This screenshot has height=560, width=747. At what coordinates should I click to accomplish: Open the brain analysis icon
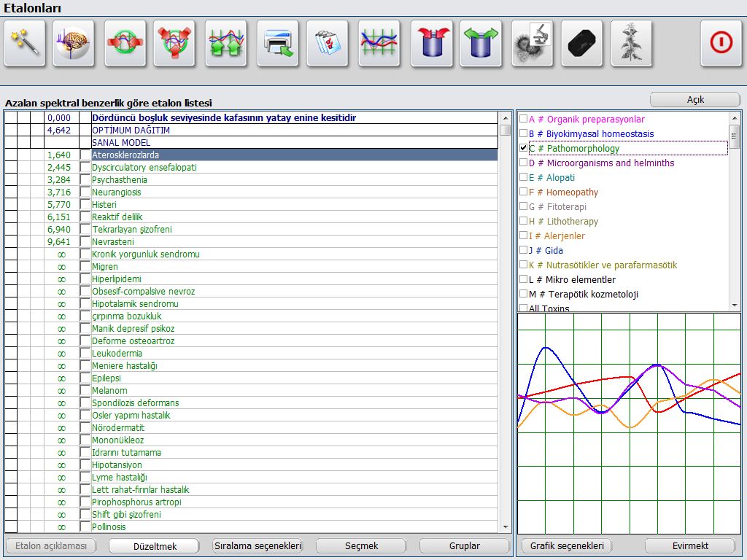pos(74,43)
